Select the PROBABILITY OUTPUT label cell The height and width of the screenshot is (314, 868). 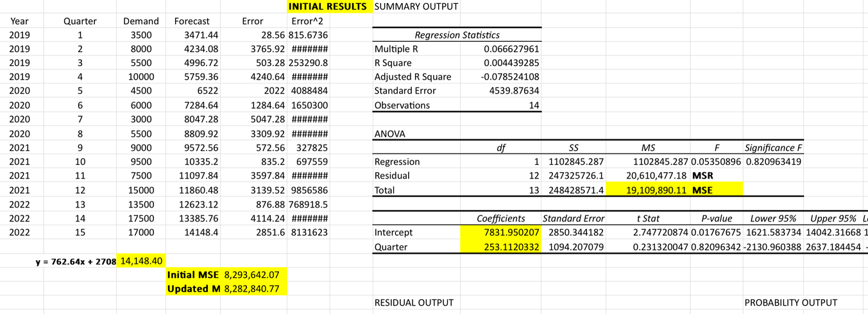tap(790, 302)
